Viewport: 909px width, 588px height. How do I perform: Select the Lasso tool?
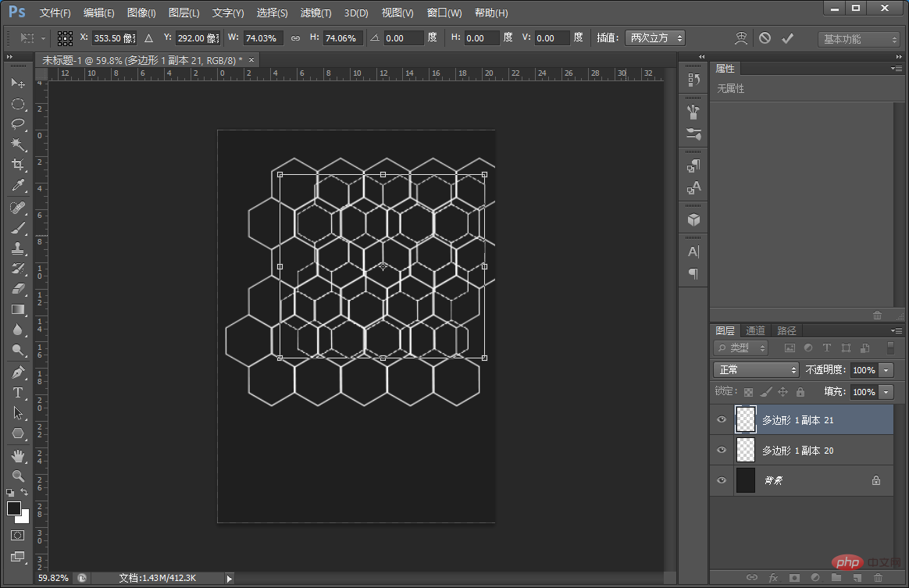point(18,124)
